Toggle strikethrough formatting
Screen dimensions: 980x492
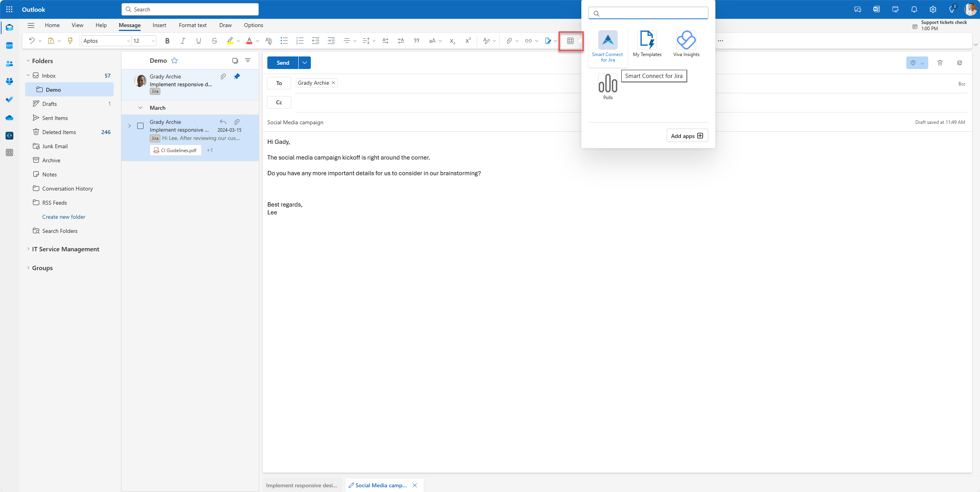point(214,41)
